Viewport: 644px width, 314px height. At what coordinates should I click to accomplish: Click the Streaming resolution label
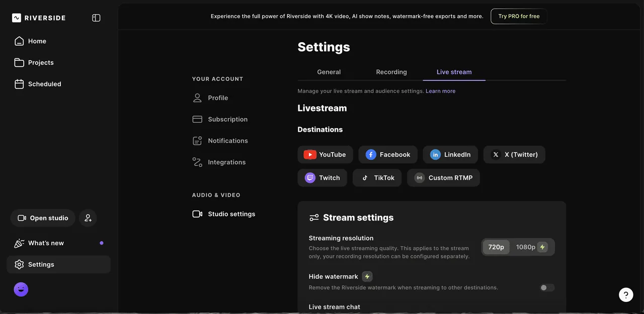[x=341, y=238]
